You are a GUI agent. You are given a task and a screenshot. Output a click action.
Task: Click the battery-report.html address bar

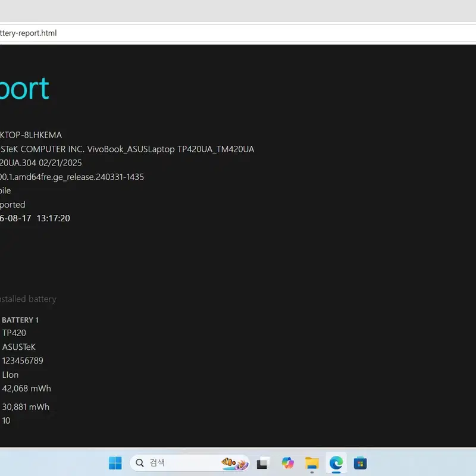point(238,33)
